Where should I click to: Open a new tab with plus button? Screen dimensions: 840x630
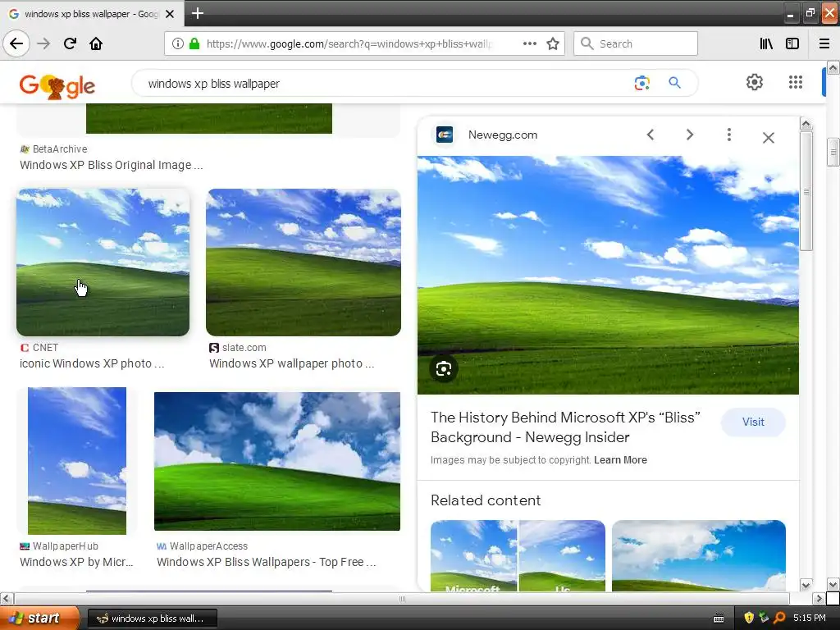[x=197, y=13]
